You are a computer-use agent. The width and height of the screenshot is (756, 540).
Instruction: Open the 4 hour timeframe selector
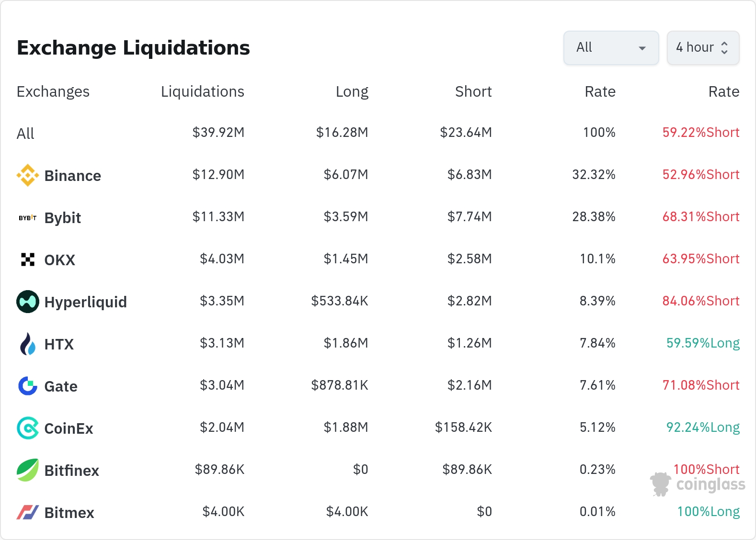(703, 48)
